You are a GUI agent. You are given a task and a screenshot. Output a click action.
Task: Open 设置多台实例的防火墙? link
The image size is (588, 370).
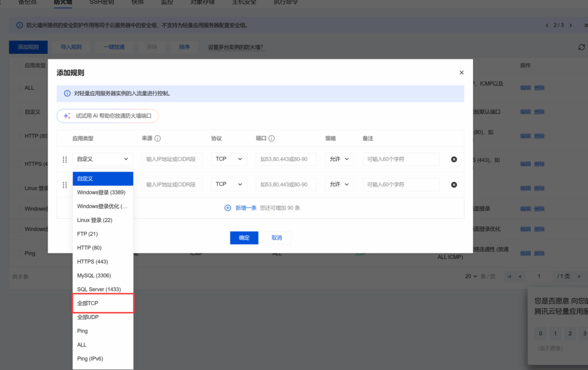point(236,47)
